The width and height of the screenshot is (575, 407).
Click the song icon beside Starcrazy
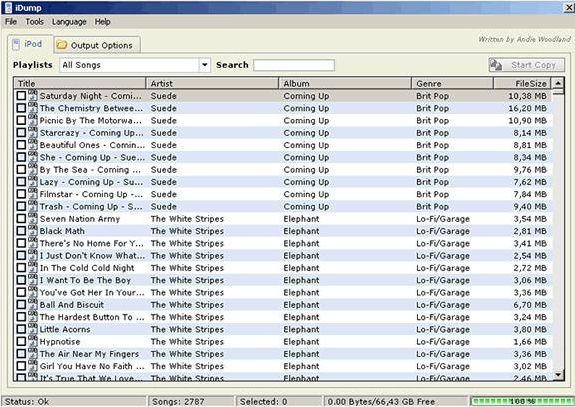click(x=33, y=132)
